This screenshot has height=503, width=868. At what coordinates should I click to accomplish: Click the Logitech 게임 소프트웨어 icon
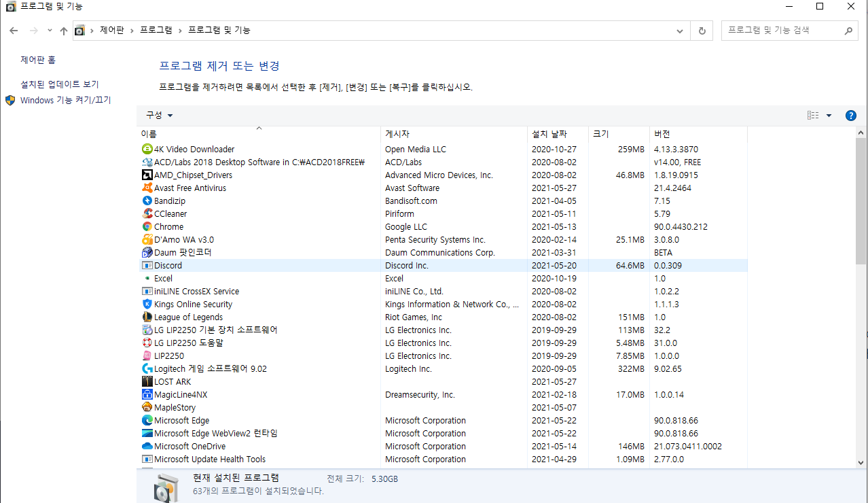(x=147, y=368)
